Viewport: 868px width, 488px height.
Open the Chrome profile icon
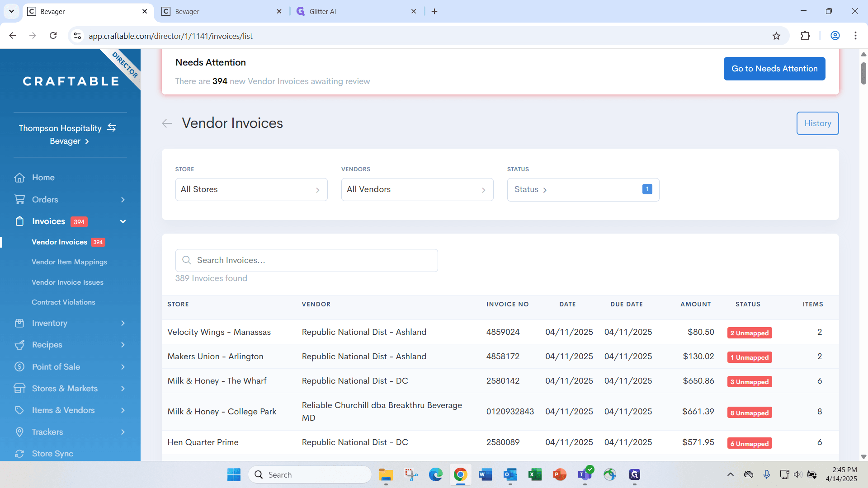pos(835,36)
